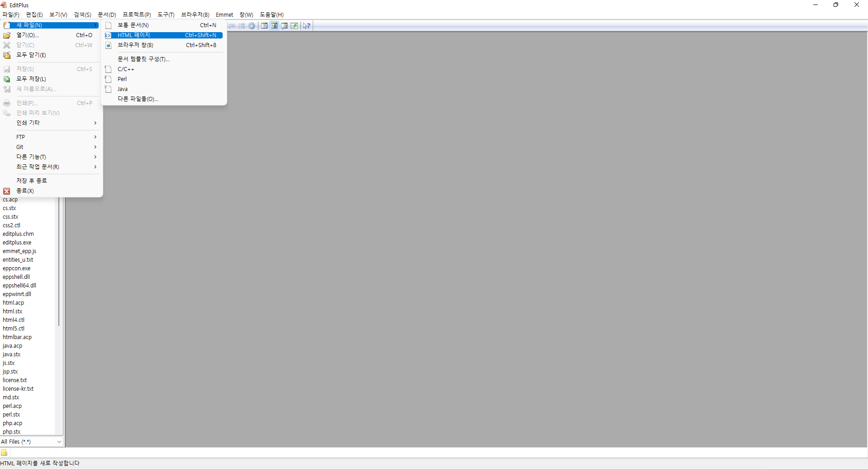Select editplus.chm in the file list

coord(18,234)
